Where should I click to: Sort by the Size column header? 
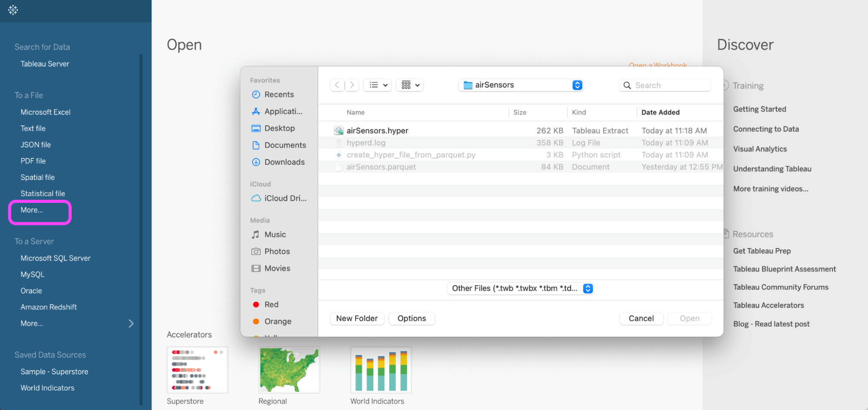[520, 112]
